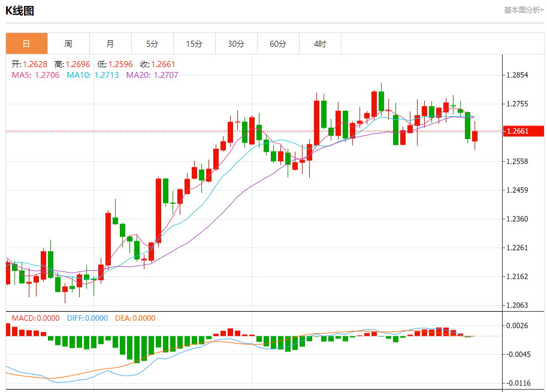Select the 15分 interval tab
The height and width of the screenshot is (392, 547).
(194, 44)
